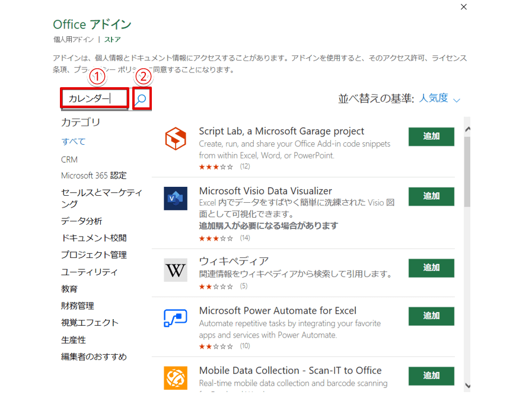Image resolution: width=532 pixels, height=398 pixels.
Task: Choose 生産性 category
Action: (74, 340)
